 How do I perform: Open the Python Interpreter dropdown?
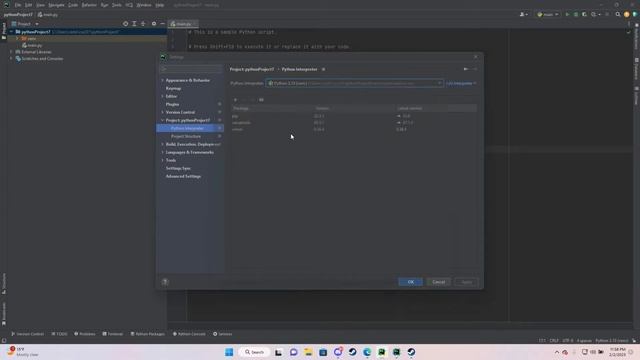(x=355, y=83)
